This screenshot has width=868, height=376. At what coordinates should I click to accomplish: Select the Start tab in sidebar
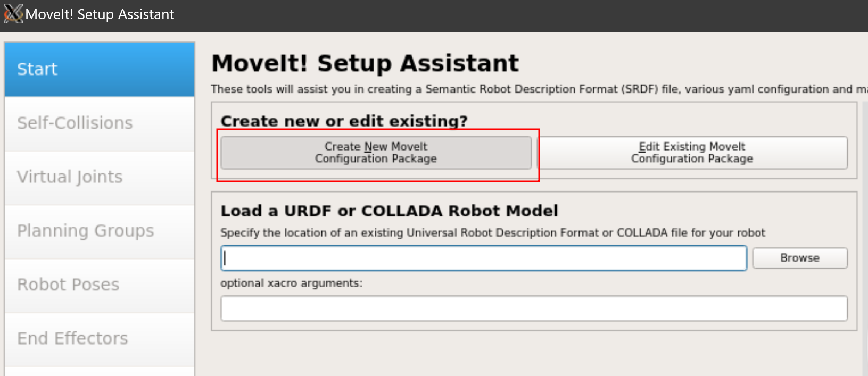coord(100,69)
